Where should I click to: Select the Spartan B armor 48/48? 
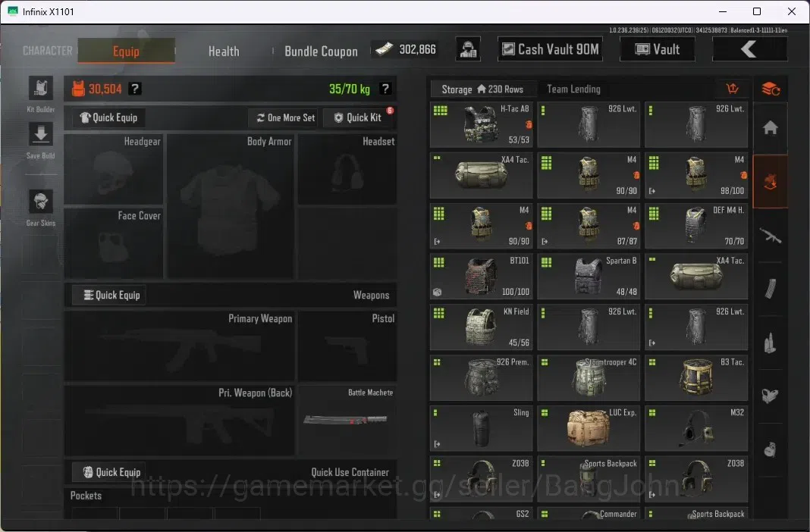589,277
